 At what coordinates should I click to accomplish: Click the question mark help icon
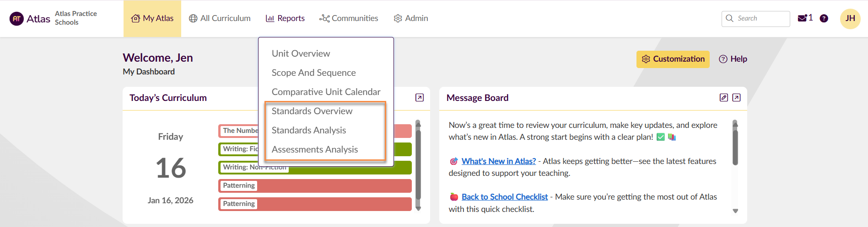coord(824,18)
